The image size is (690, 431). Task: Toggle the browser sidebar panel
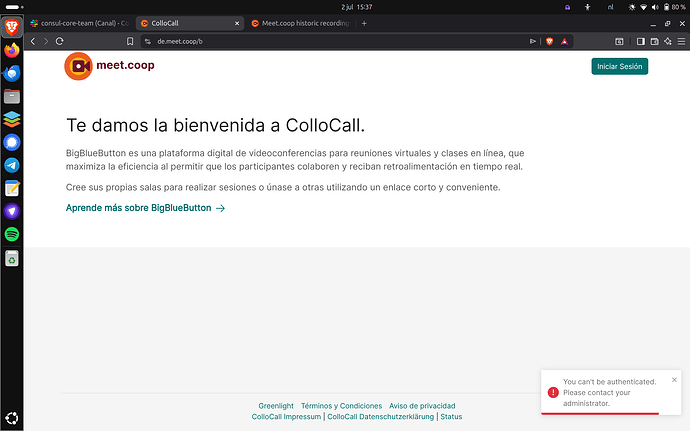point(641,41)
